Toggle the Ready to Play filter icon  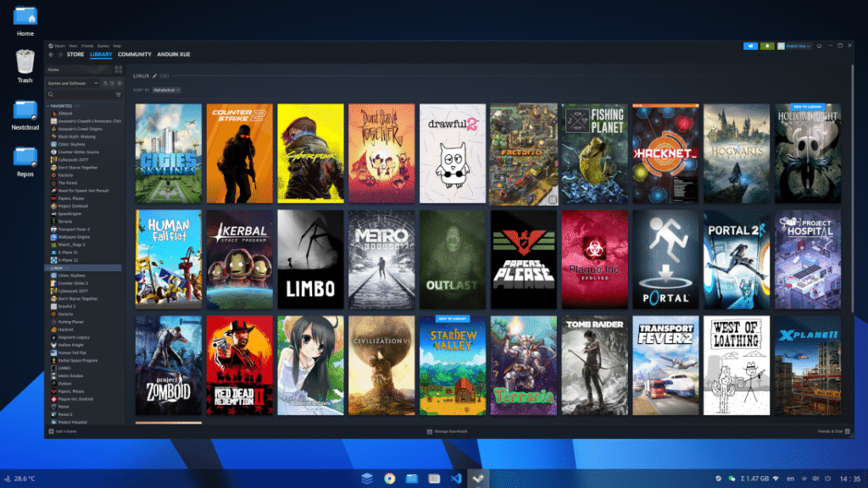point(105,83)
